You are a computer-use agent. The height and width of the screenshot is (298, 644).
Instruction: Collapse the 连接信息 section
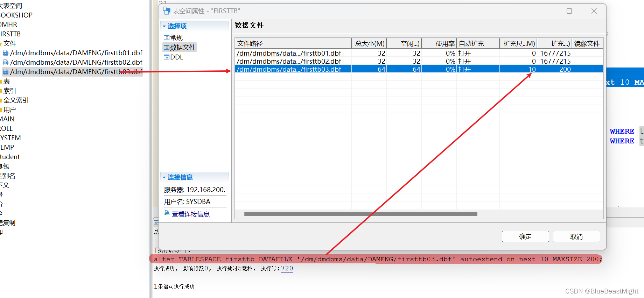[x=164, y=177]
